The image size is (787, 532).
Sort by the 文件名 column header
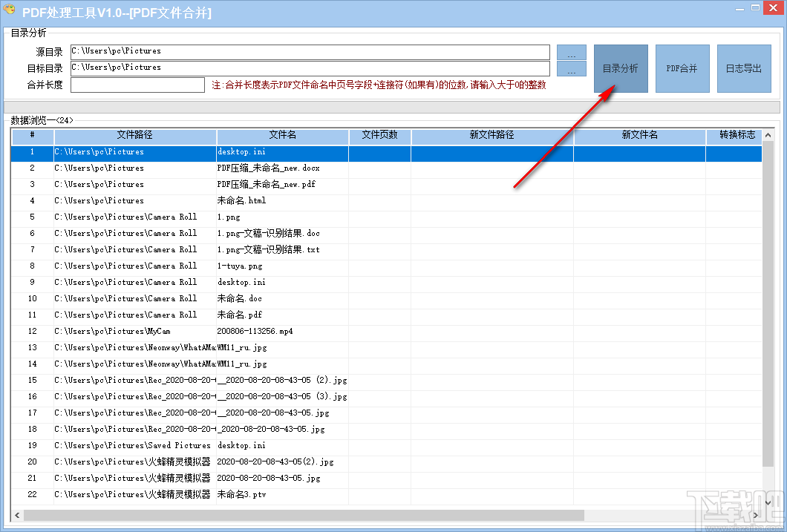tap(283, 135)
